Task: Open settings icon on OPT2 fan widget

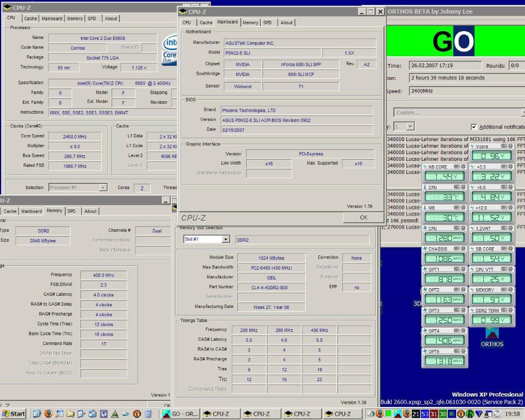Action: pyautogui.click(x=457, y=289)
